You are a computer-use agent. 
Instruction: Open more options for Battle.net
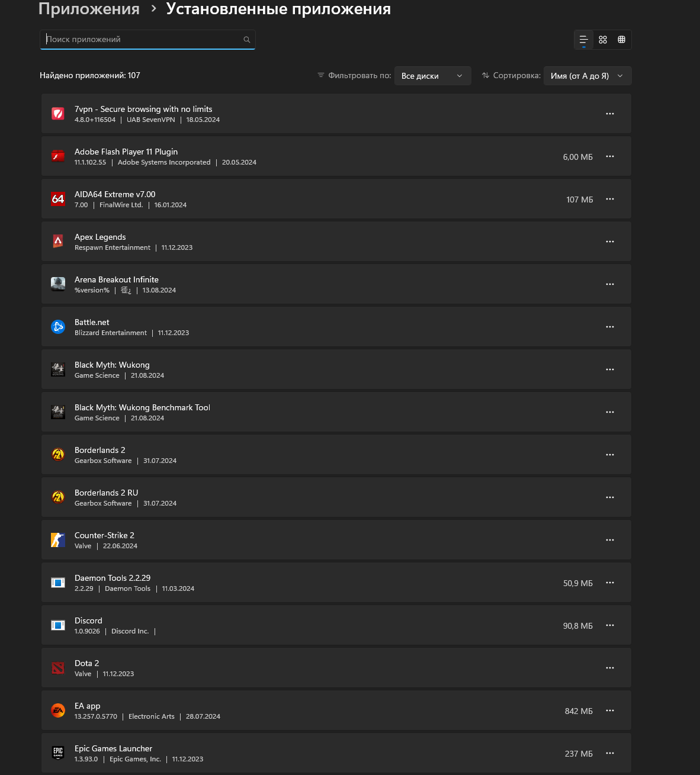(610, 327)
